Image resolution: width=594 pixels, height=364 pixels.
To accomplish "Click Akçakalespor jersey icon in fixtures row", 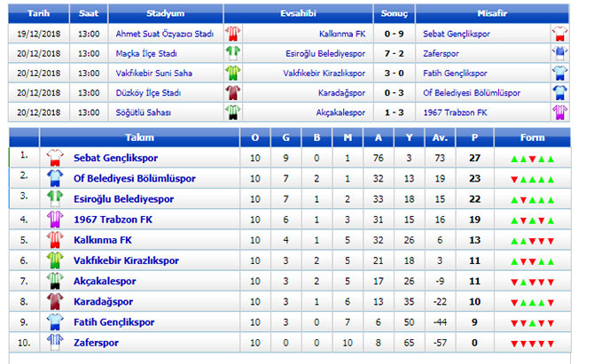I will tap(233, 112).
